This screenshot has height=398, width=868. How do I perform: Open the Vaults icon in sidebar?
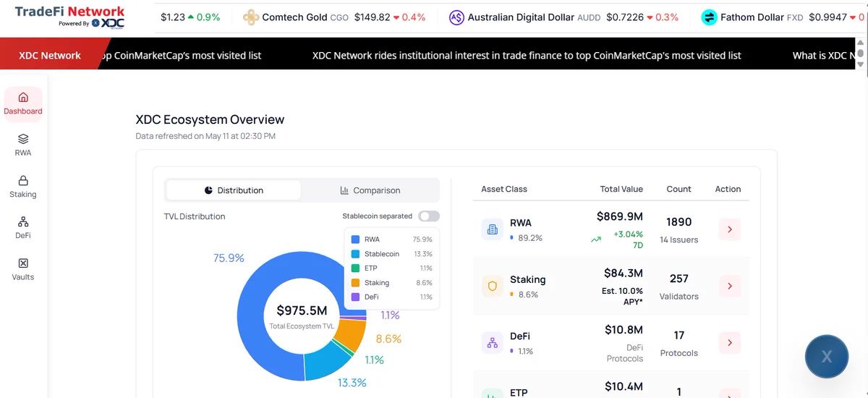point(23,263)
